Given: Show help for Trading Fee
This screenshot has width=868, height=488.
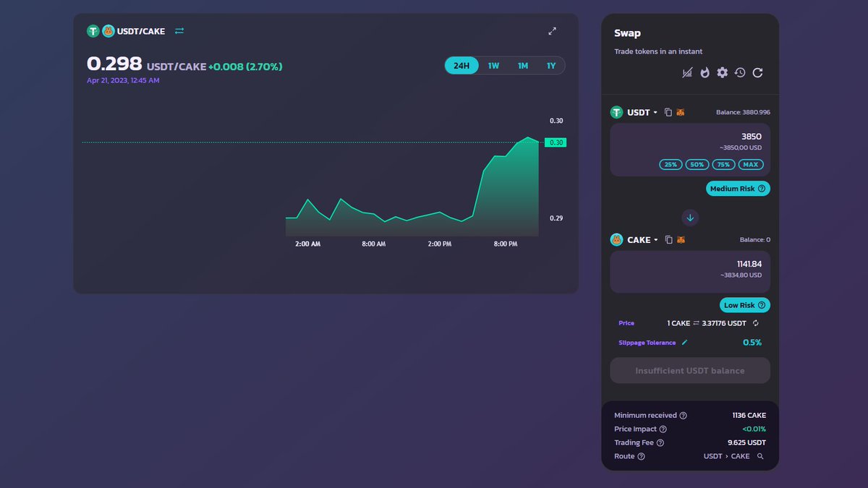Looking at the screenshot, I should click(x=660, y=442).
